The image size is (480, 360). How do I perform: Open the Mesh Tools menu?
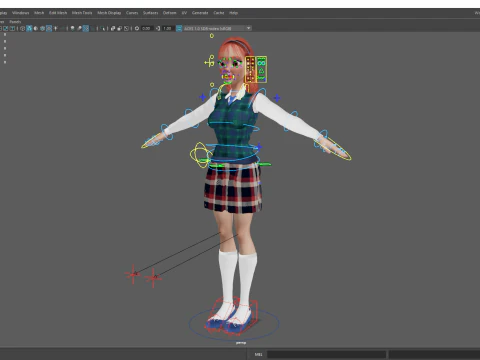tap(82, 13)
